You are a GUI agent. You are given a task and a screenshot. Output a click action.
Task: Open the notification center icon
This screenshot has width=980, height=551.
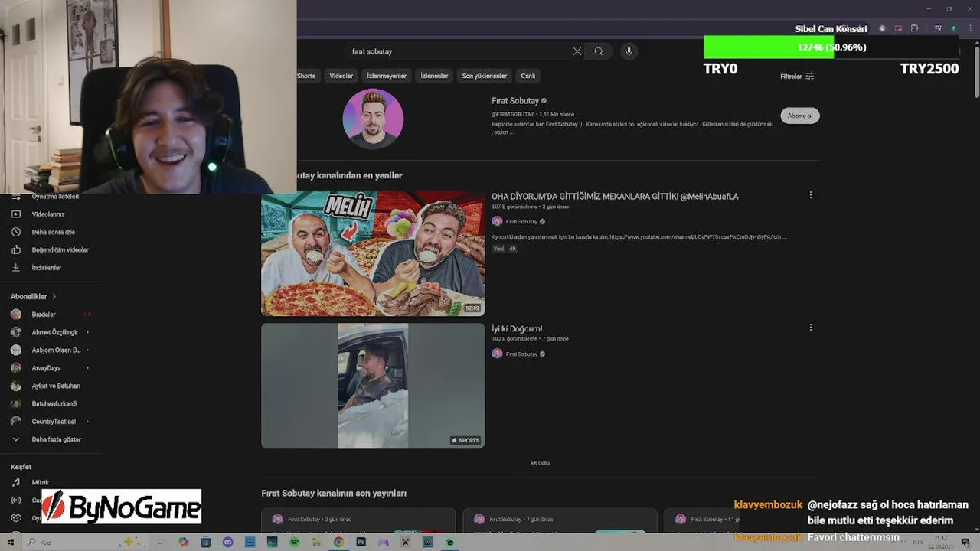tap(966, 542)
